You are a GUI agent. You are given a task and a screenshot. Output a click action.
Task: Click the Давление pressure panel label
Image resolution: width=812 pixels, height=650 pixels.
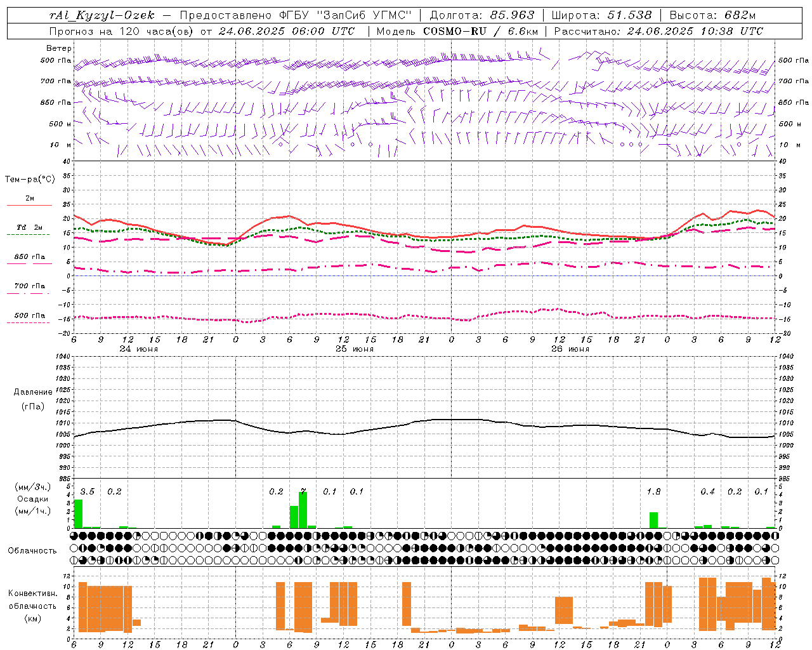(x=33, y=392)
